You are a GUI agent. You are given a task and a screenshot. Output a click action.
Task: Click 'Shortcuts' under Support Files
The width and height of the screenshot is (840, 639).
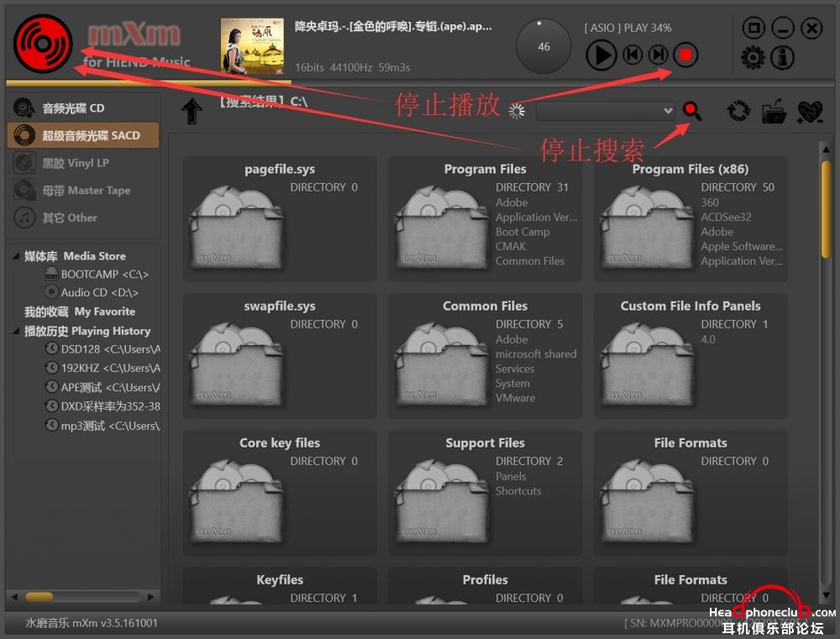(518, 491)
